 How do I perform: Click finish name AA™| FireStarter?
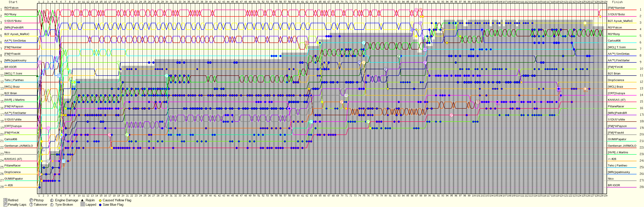[619, 60]
